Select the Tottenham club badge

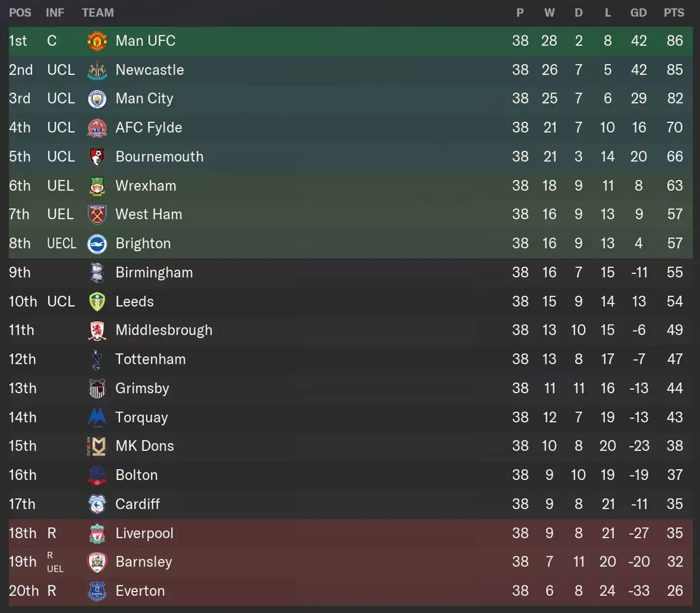tap(97, 359)
